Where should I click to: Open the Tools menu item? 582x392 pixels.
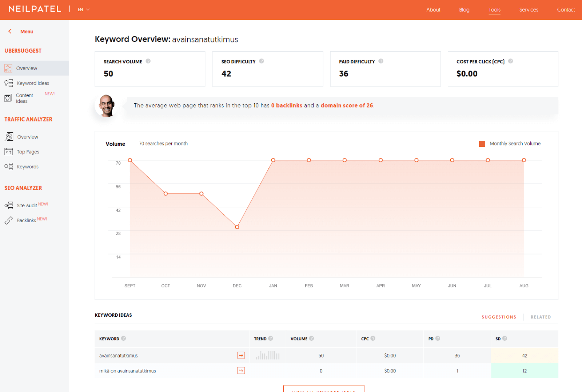494,10
